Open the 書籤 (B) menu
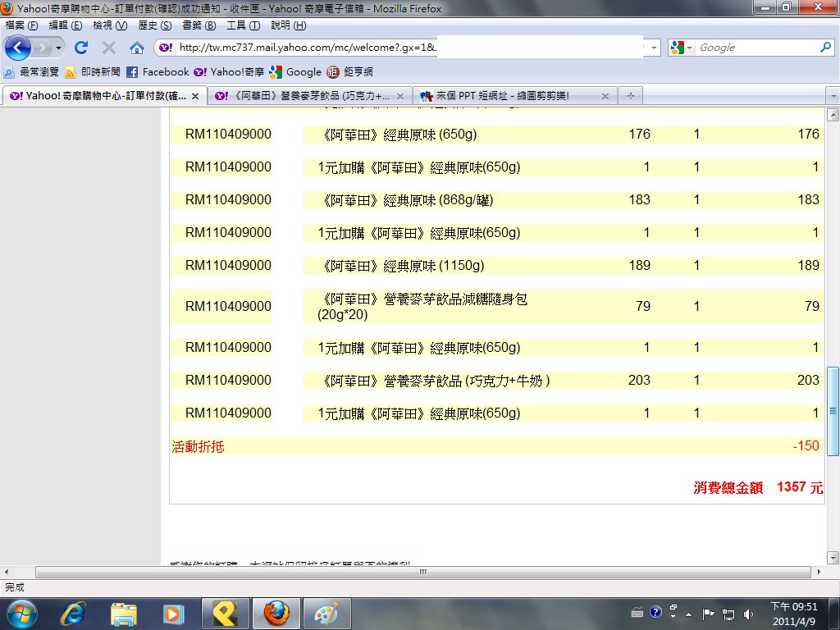Screen dimensions: 840x630 tap(199, 25)
